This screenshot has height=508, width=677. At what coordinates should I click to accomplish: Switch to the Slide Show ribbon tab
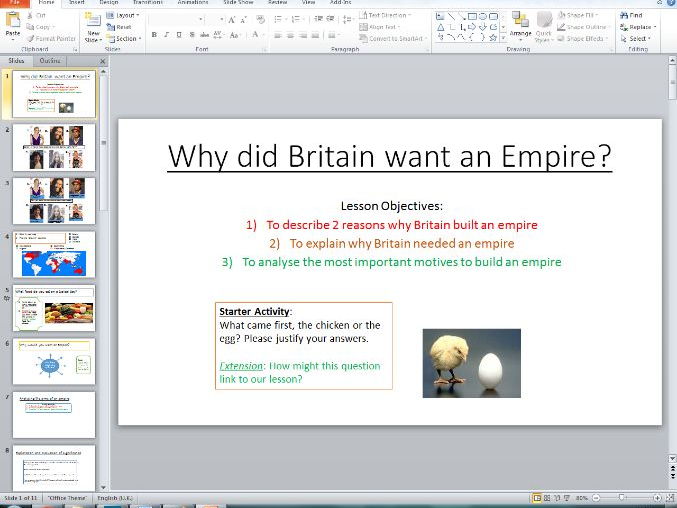(x=238, y=2)
